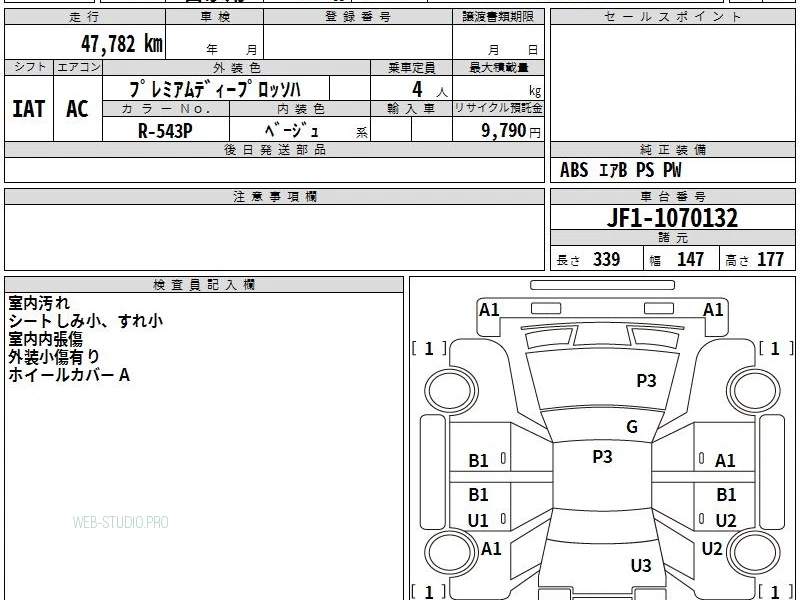Select the exterior color name プレミアムディープロッソハ
This screenshot has height=600, width=800.
[x=215, y=89]
